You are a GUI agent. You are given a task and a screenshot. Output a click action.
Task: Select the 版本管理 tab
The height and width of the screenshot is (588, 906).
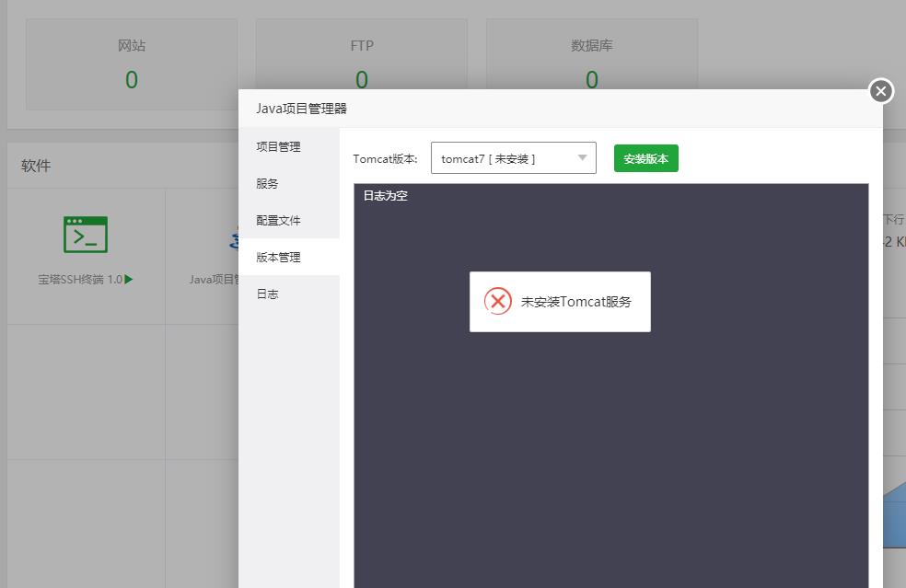click(x=289, y=257)
